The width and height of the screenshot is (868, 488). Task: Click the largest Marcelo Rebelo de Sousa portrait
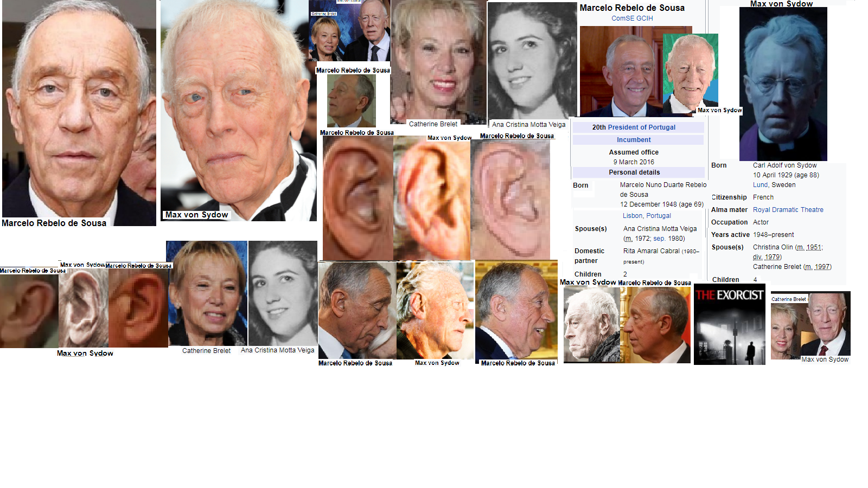79,108
